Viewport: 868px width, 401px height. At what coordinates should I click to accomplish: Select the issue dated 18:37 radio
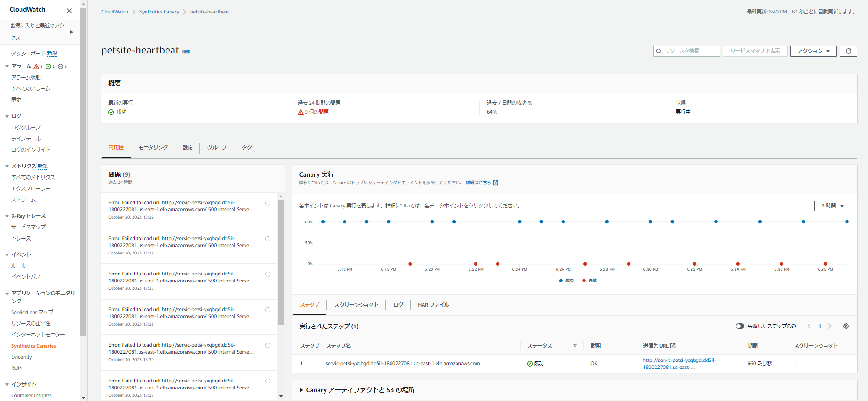[268, 239]
